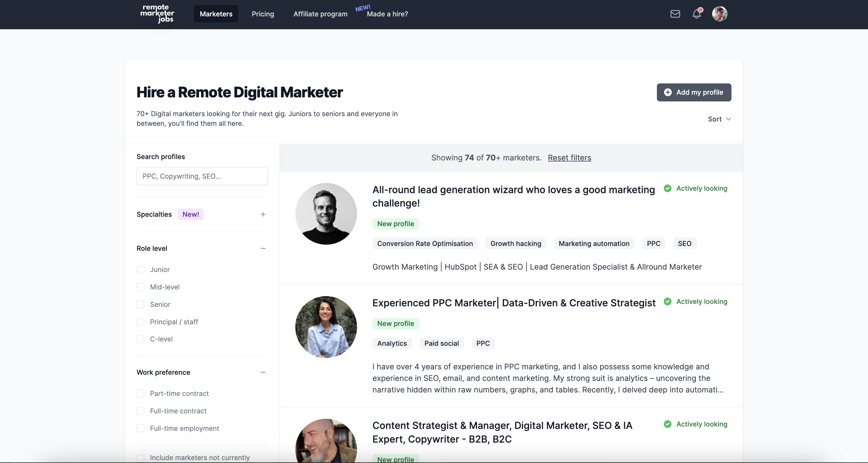Click the plus icon in Add my profile
This screenshot has height=463, width=868.
[668, 92]
